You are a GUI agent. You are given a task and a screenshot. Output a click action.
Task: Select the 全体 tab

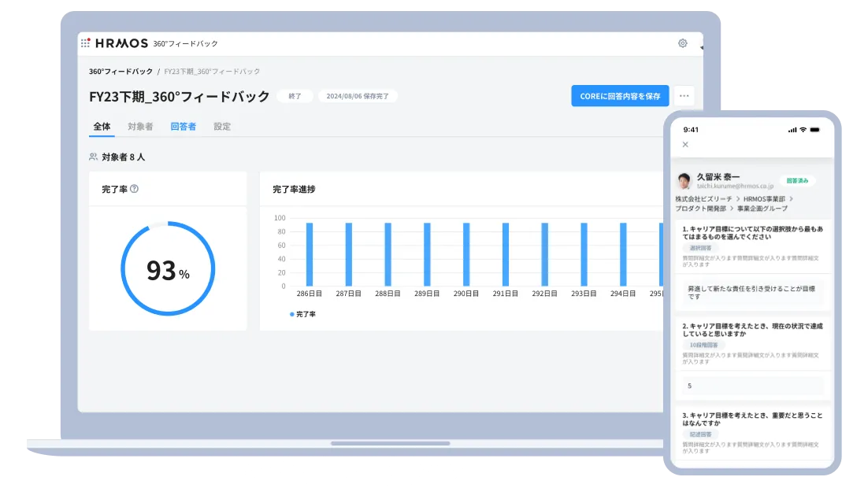click(x=102, y=126)
